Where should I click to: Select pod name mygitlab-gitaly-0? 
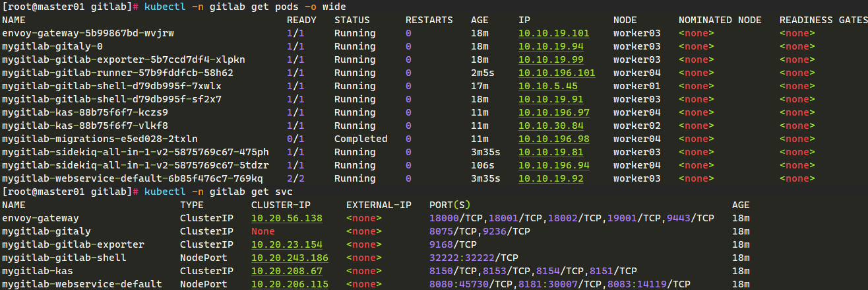coord(52,46)
